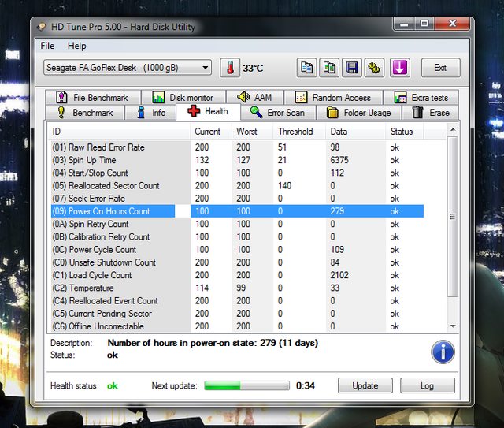Click the 0:34 countdown timer
504x428 pixels.
point(306,385)
